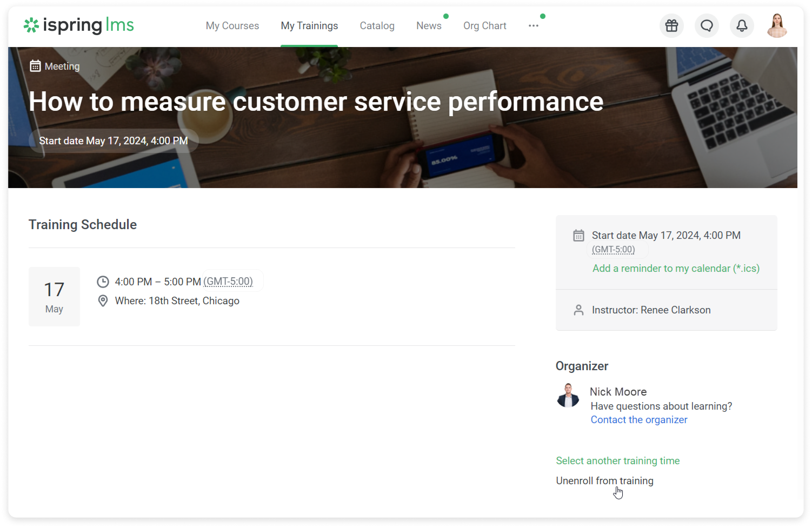Click the clock icon beside session time
812x528 pixels.
pyautogui.click(x=103, y=282)
